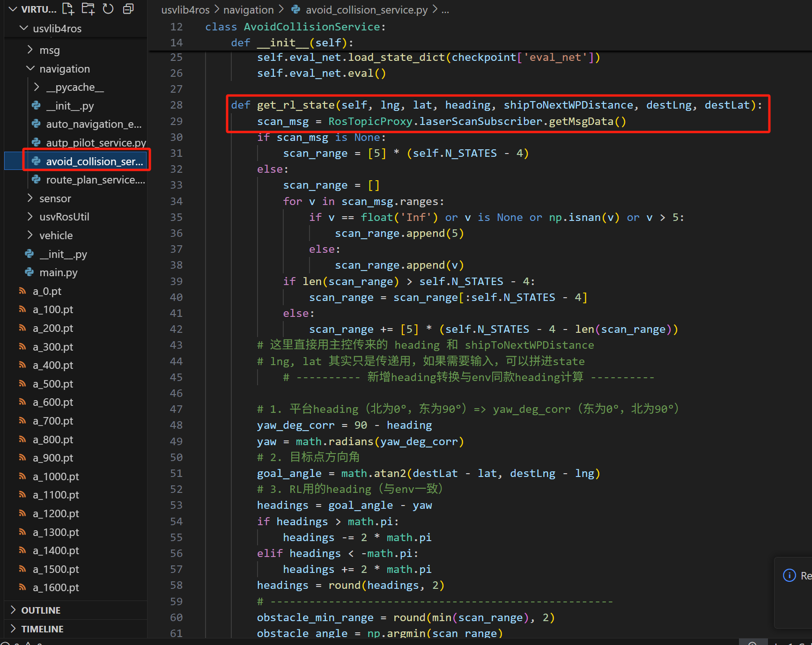This screenshot has width=812, height=645.
Task: Collapse all folders in explorer
Action: (128, 8)
